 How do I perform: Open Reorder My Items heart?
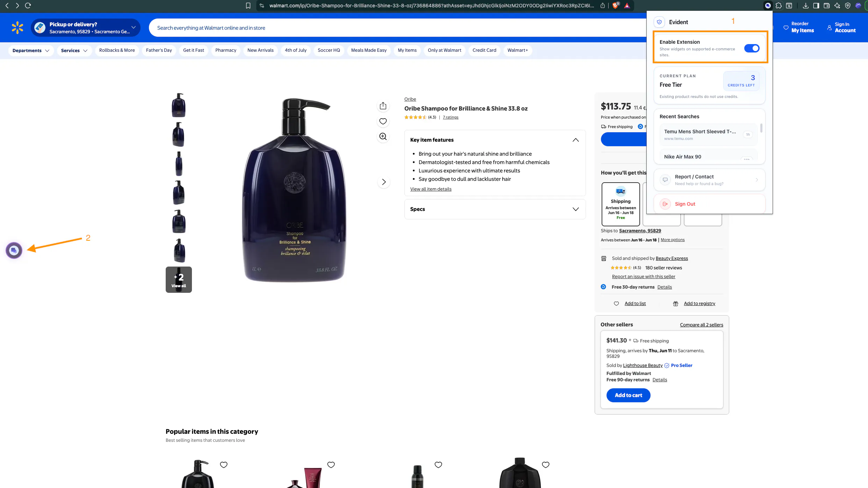786,27
